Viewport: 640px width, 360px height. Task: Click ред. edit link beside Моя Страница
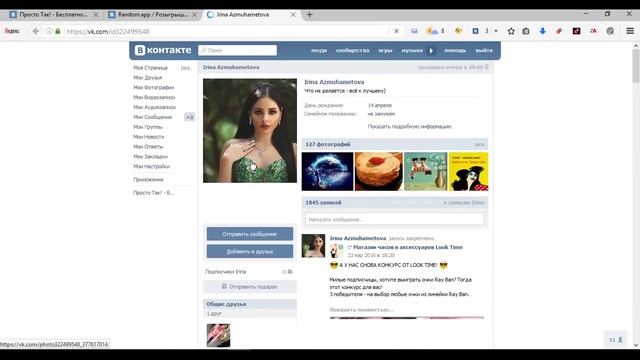(x=186, y=68)
